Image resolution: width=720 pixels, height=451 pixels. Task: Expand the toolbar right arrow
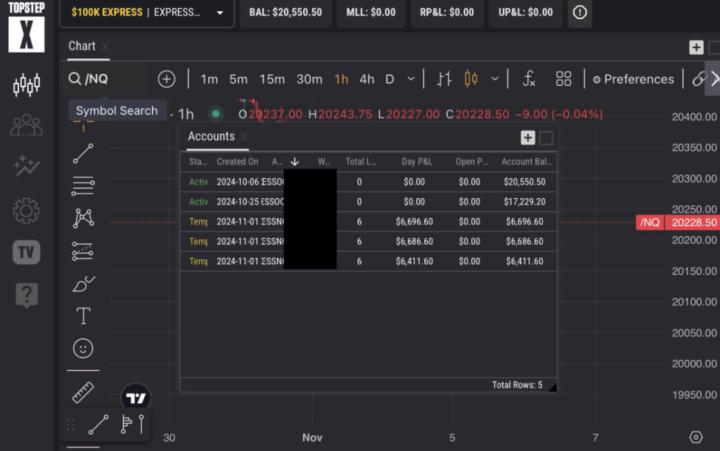[x=714, y=79]
